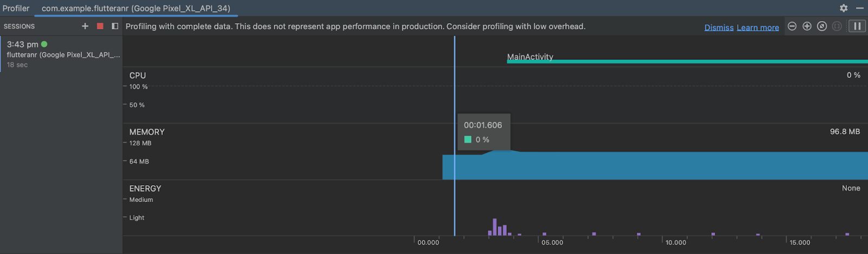Dismiss the profiling data notice
868x254 pixels.
pyautogui.click(x=719, y=28)
